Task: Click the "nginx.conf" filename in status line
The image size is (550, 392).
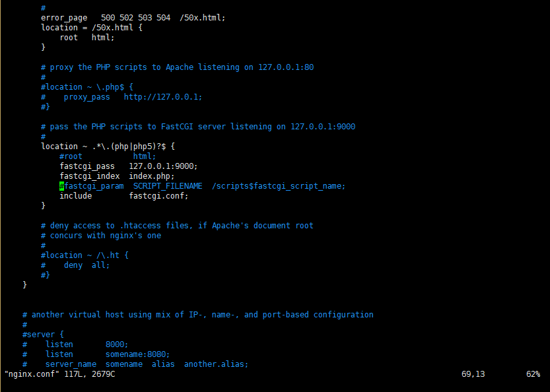Action: [32, 374]
